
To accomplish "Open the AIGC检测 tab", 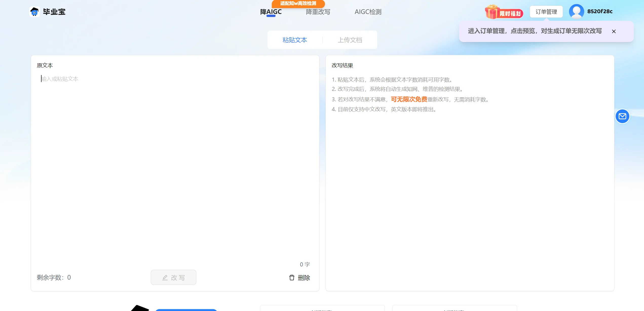I will click(368, 12).
